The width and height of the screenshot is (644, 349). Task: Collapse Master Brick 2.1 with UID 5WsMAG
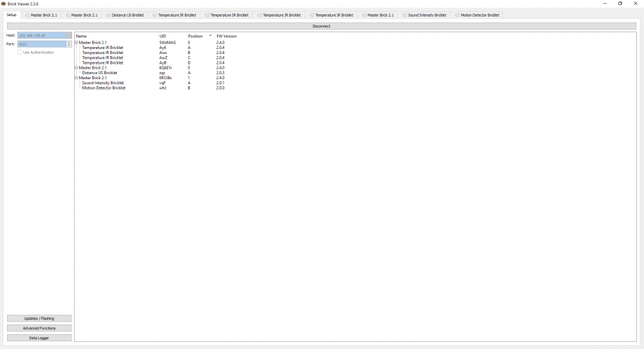pyautogui.click(x=77, y=42)
